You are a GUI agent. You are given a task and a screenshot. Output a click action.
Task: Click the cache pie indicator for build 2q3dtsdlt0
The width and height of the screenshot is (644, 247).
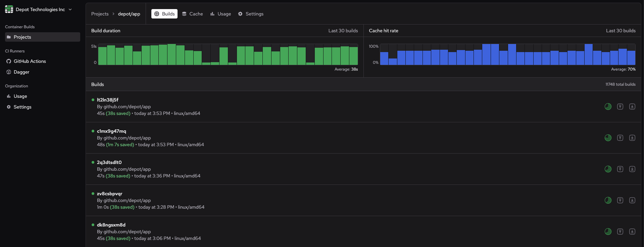coord(608,169)
